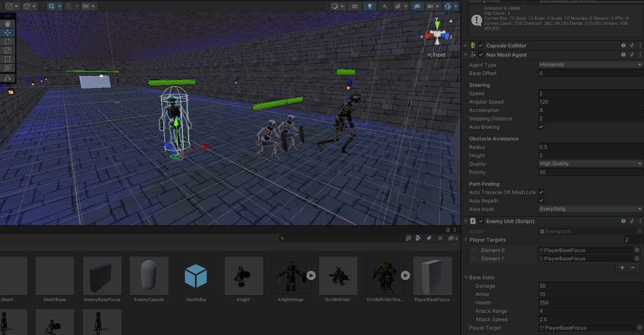Screen dimensions: 644x335
Task: Open the scene effects dropdown arrow
Action: 406,6
